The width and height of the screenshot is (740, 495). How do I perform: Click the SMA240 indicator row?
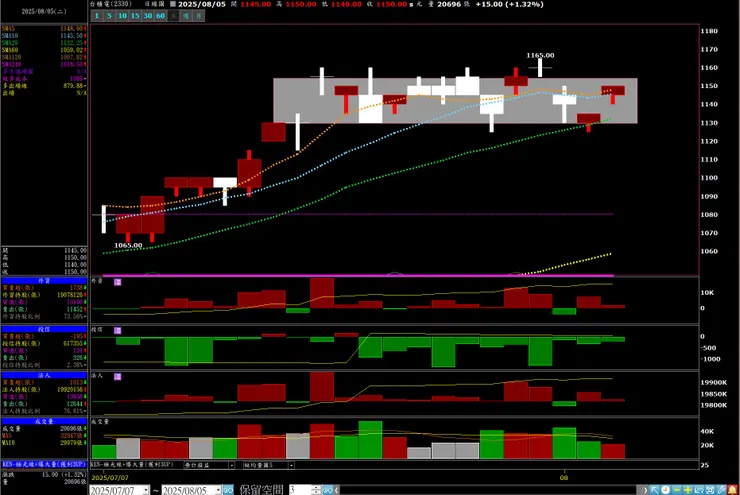point(44,64)
